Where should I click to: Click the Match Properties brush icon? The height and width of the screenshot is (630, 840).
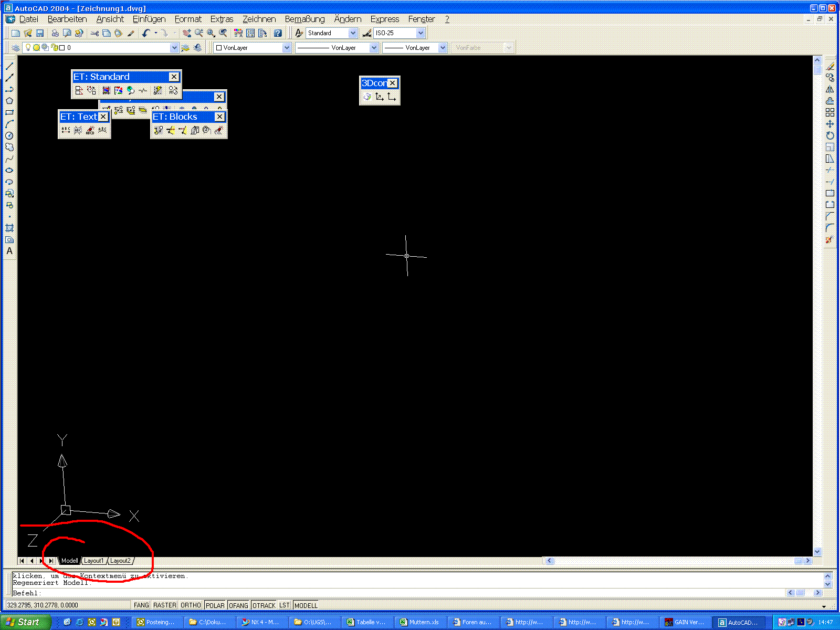click(131, 33)
